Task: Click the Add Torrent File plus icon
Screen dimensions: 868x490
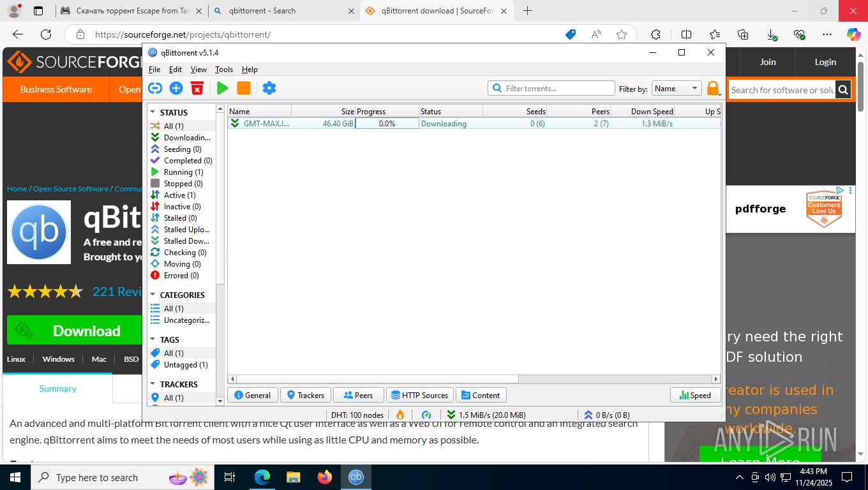Action: [x=176, y=88]
